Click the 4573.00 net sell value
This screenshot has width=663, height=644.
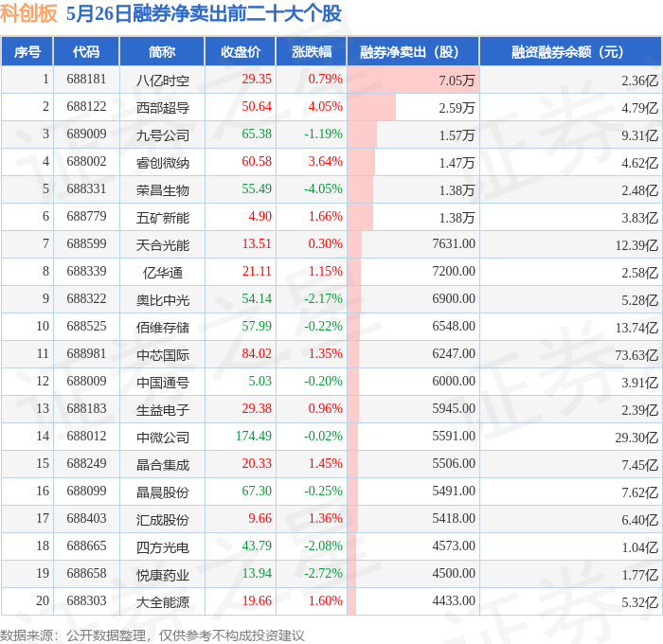click(454, 546)
